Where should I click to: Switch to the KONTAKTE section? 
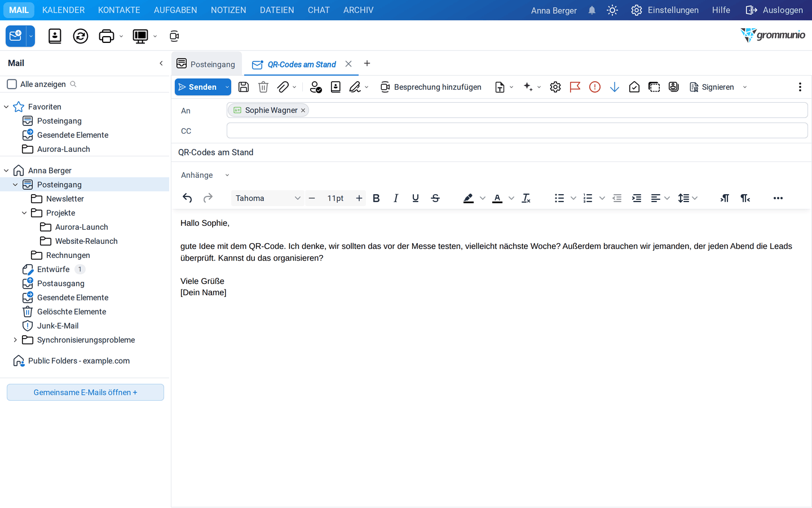[119, 10]
